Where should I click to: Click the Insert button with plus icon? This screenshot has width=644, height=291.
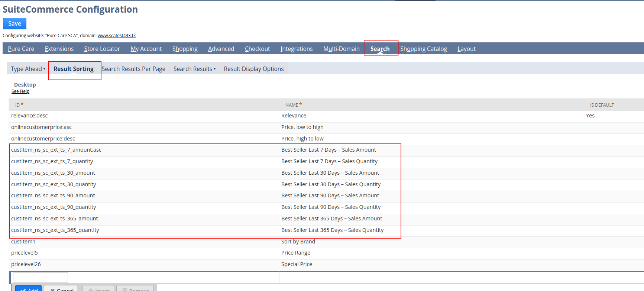(x=98, y=289)
